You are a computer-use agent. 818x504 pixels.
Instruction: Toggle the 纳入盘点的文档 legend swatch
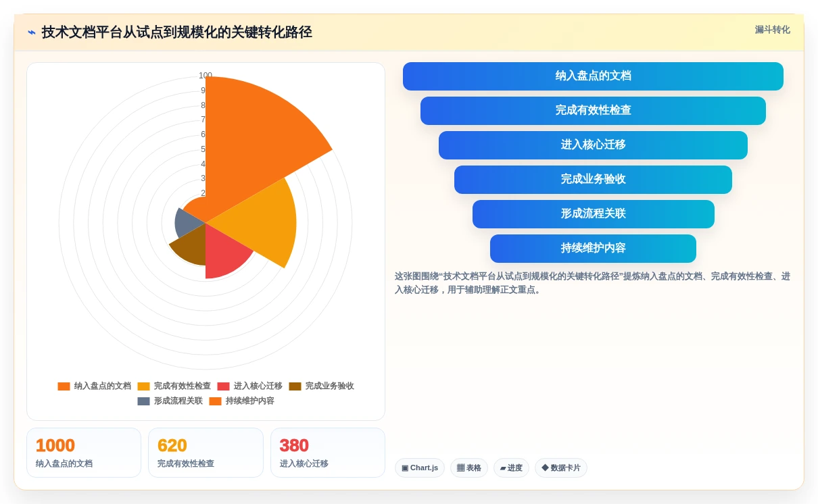pyautogui.click(x=64, y=386)
